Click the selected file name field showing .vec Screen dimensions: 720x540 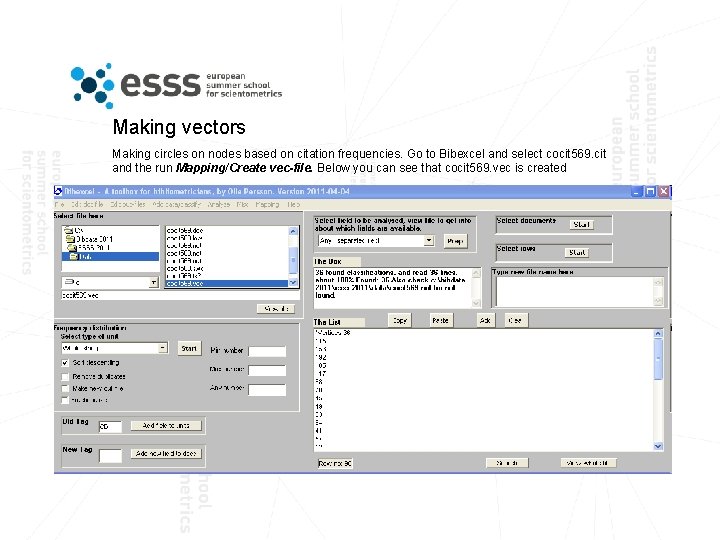[x=180, y=295]
